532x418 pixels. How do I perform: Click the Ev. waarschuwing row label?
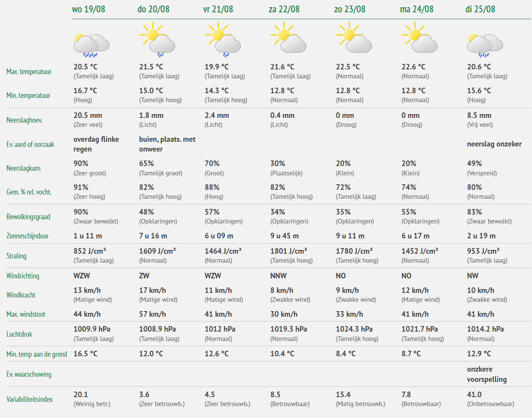[x=29, y=374]
